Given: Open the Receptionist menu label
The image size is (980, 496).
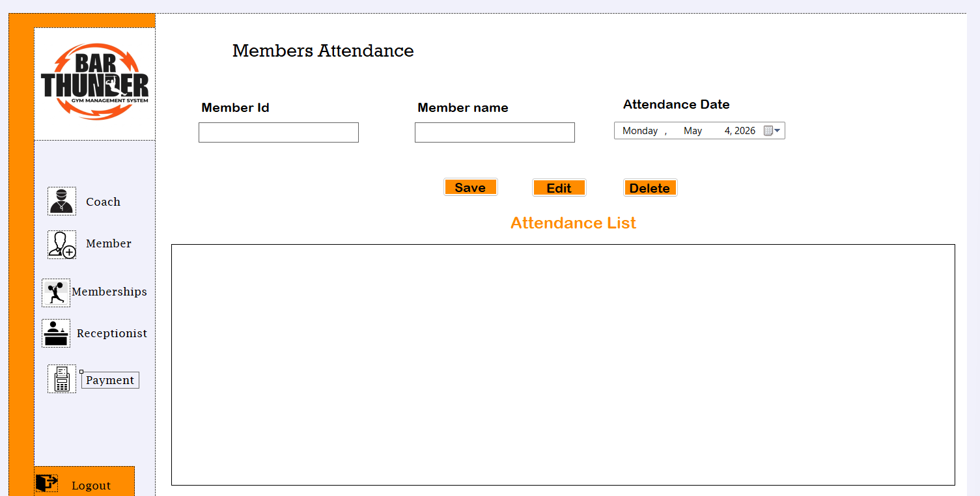Looking at the screenshot, I should click(112, 333).
